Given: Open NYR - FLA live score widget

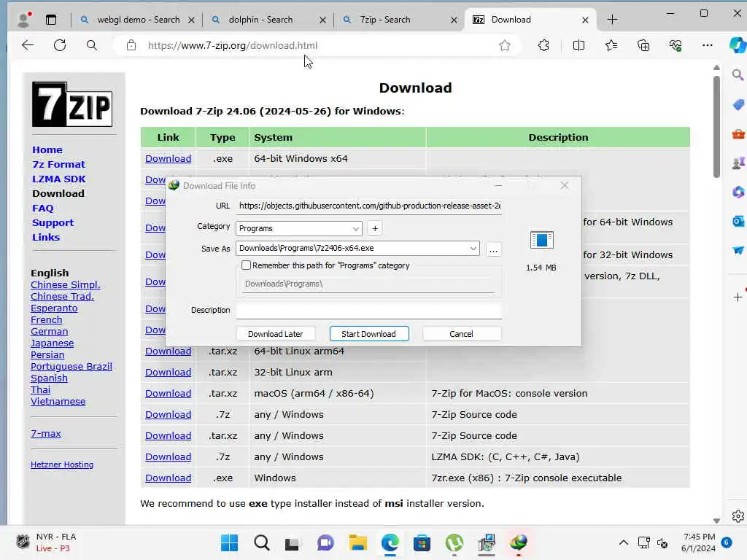Looking at the screenshot, I should pyautogui.click(x=46, y=542).
